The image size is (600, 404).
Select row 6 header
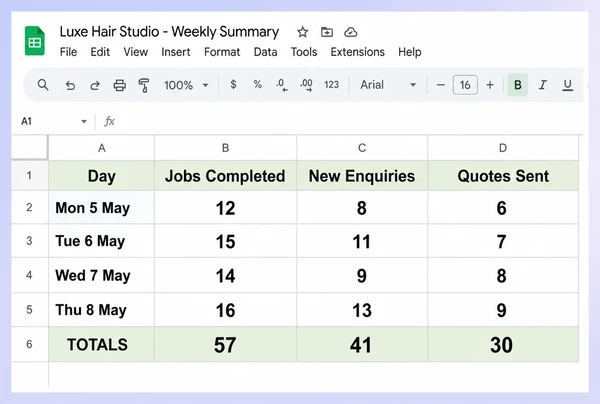(29, 344)
